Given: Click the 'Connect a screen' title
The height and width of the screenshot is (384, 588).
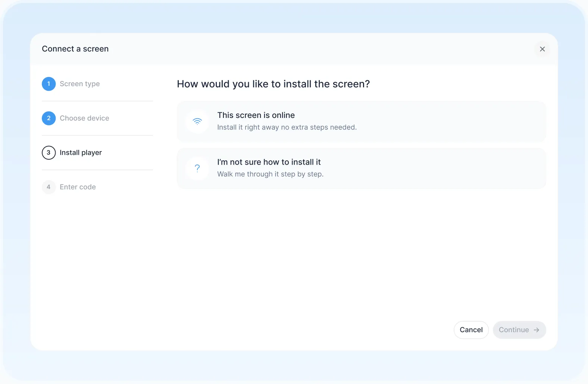Looking at the screenshot, I should click(x=75, y=49).
